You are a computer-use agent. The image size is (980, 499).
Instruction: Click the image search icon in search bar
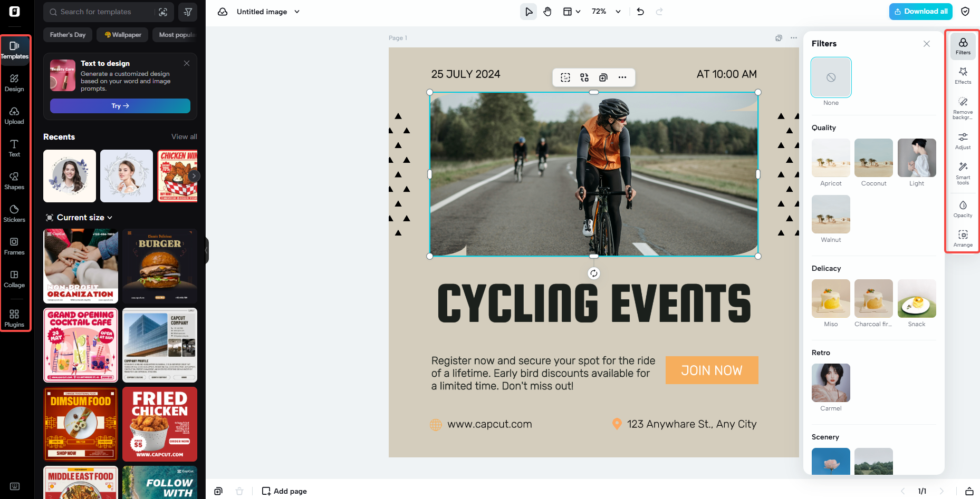[163, 12]
